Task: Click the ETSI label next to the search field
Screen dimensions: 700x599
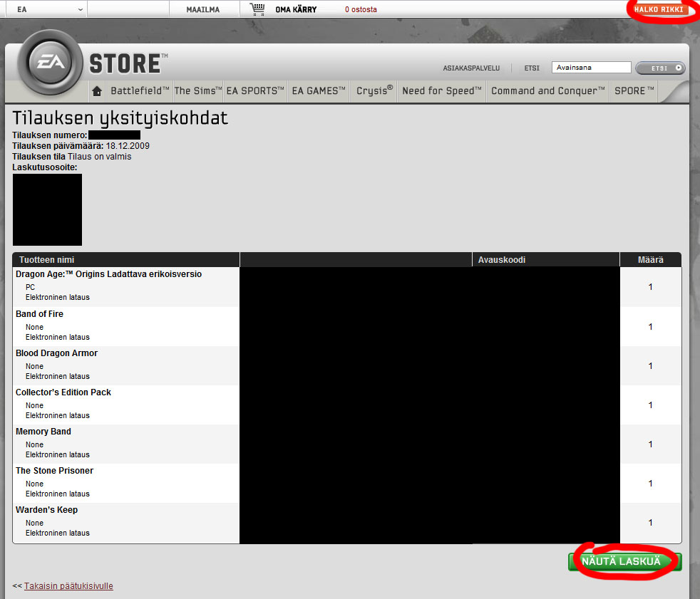Action: point(532,68)
